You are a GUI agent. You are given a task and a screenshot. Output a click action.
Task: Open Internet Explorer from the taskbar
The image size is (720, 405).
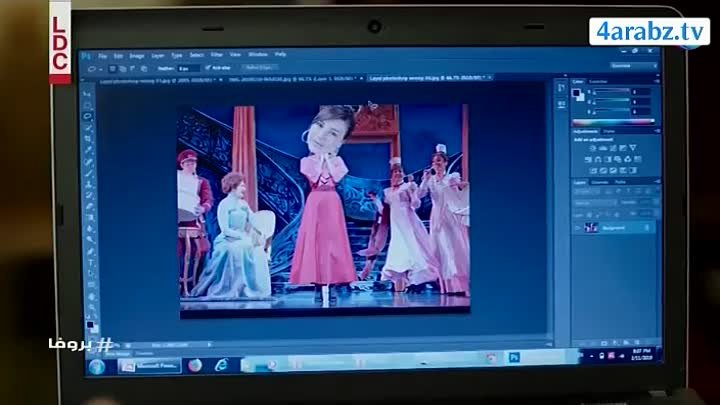tap(220, 365)
